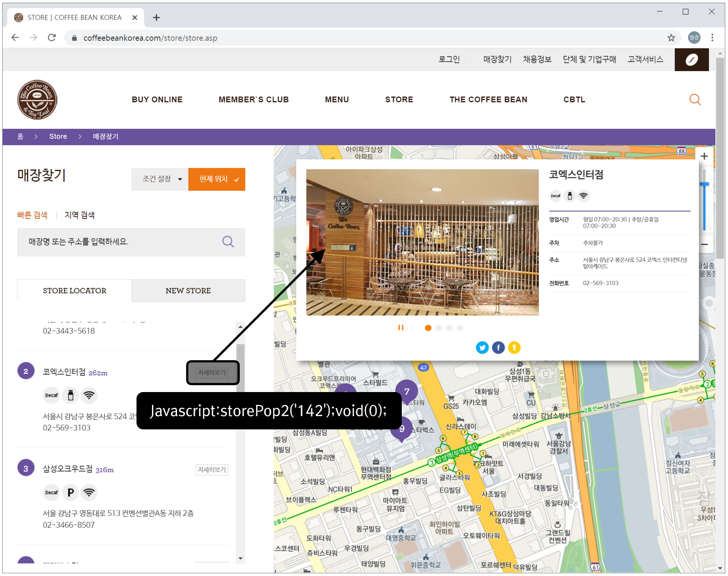Open MENU navigation item
This screenshot has height=576, width=728.
click(337, 99)
